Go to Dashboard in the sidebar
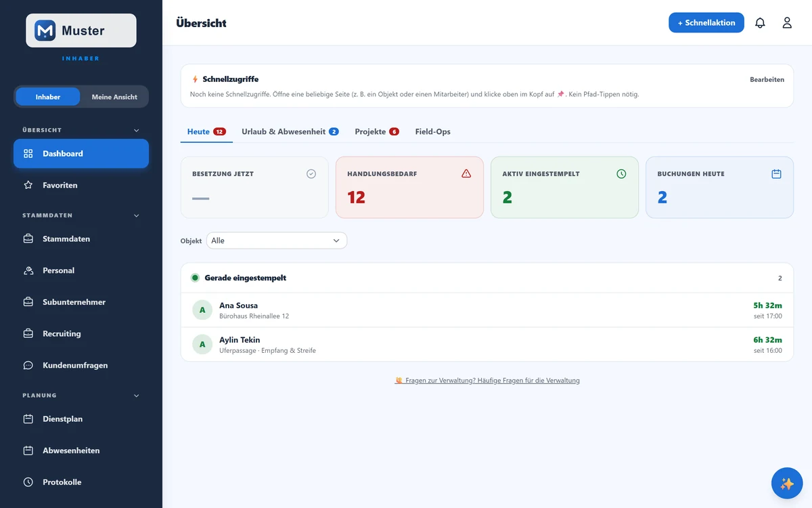 [81, 154]
